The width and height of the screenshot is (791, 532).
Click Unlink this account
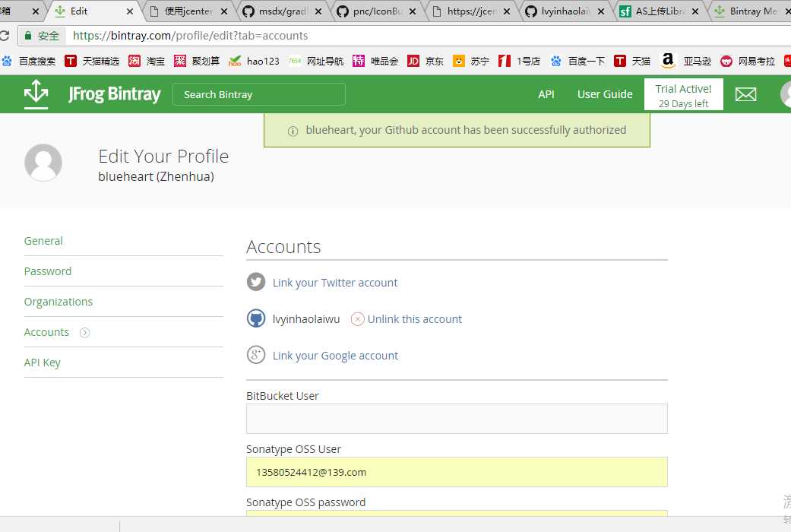(415, 319)
